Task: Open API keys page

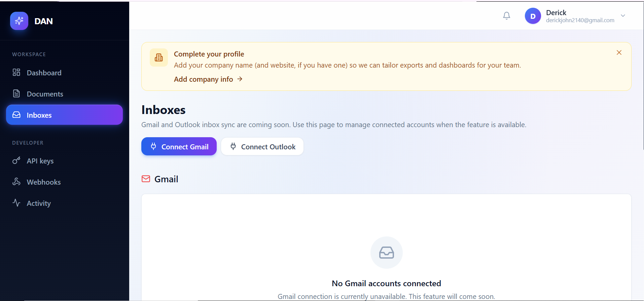Action: point(64,161)
